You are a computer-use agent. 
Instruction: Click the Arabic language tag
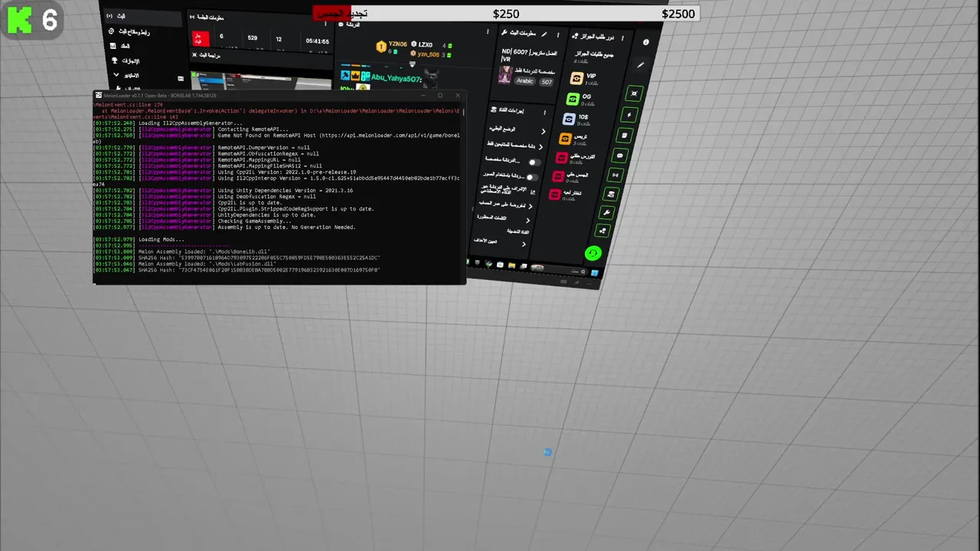click(x=525, y=81)
